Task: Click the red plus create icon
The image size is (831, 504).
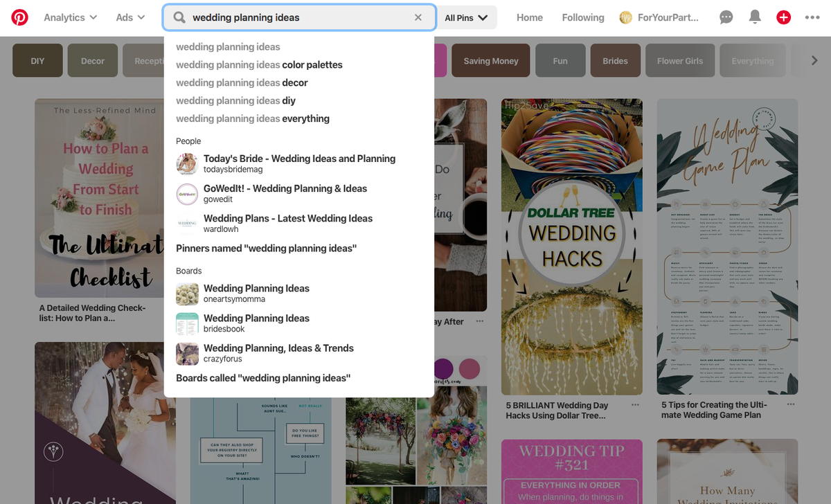Action: coord(783,17)
